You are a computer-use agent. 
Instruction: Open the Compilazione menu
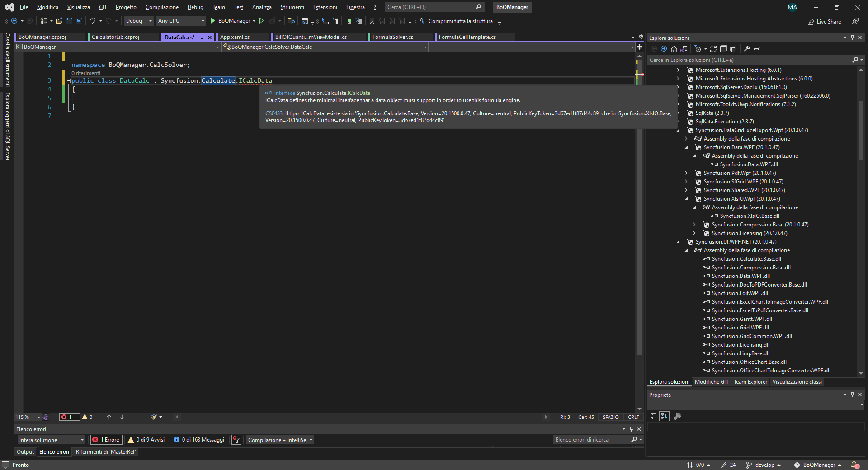[x=162, y=7]
